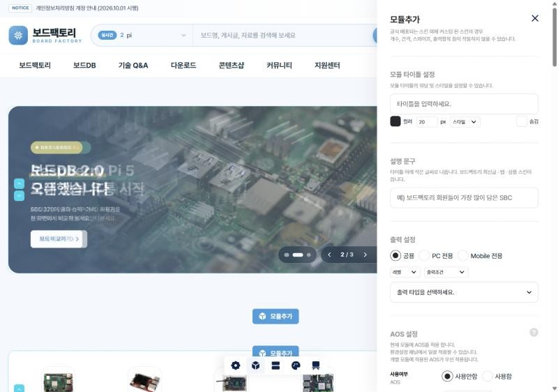Click first board thumbnail in product row
Viewport: 558px width, 392px height.
58,382
